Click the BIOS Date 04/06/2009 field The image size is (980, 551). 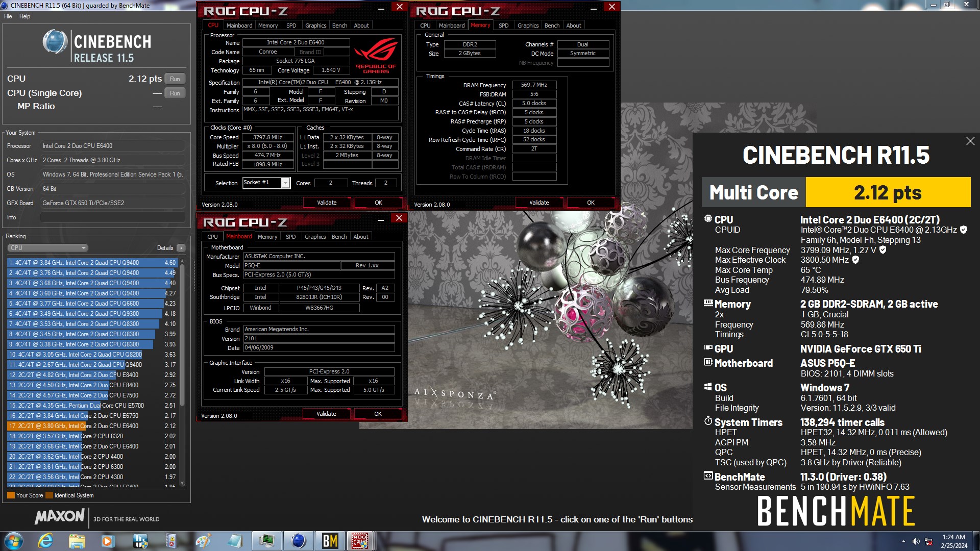[318, 347]
